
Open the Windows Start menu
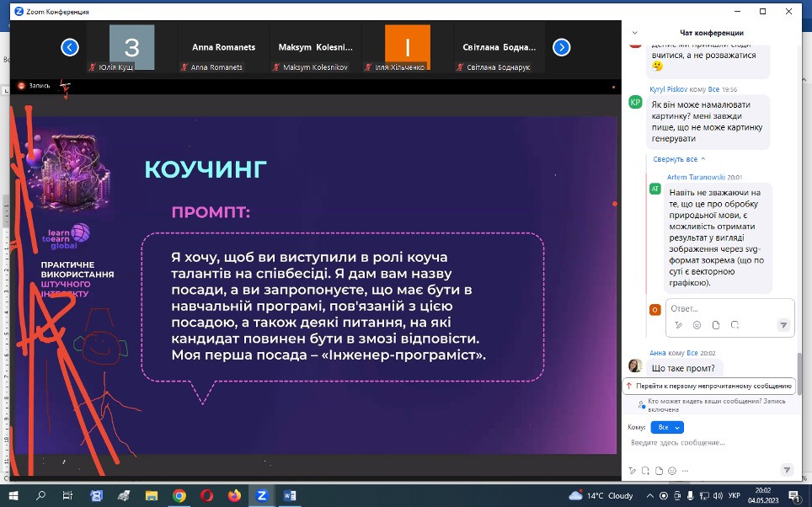point(13,495)
